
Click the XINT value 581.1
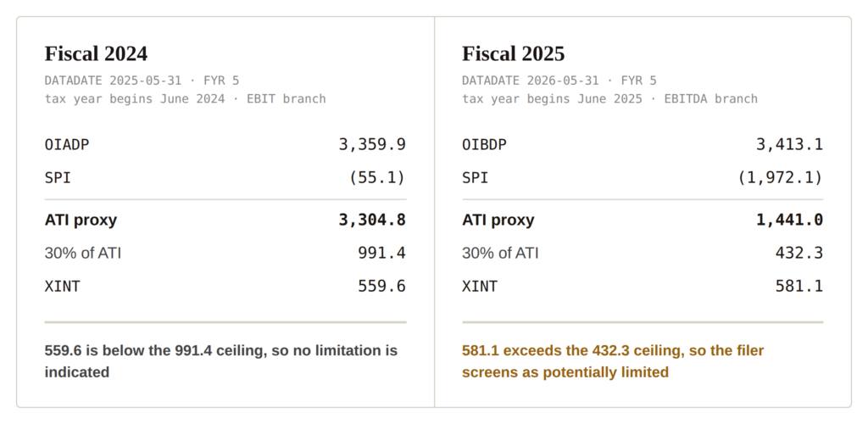tap(798, 287)
